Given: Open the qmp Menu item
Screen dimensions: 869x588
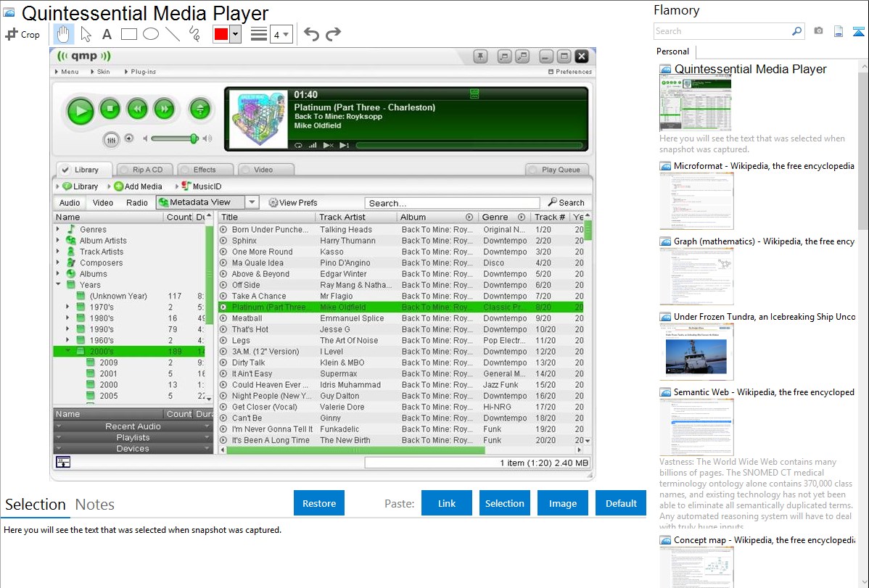Looking at the screenshot, I should click(x=67, y=72).
